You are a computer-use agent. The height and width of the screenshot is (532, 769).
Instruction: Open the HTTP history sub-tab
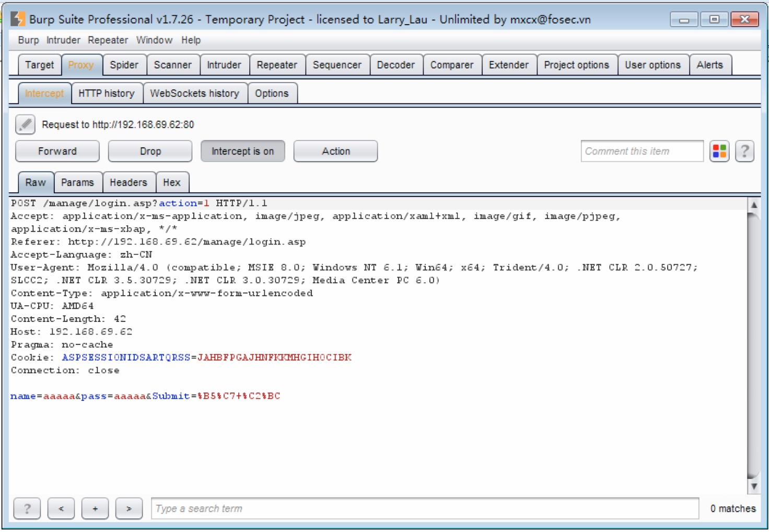point(107,93)
